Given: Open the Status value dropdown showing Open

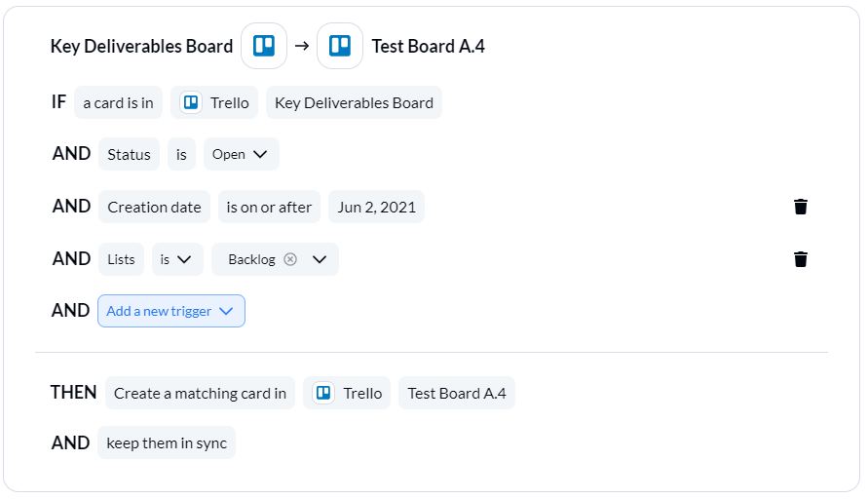Looking at the screenshot, I should click(242, 154).
